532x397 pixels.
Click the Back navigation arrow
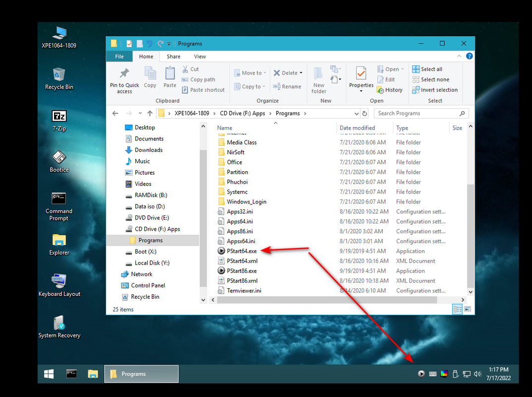pyautogui.click(x=116, y=114)
